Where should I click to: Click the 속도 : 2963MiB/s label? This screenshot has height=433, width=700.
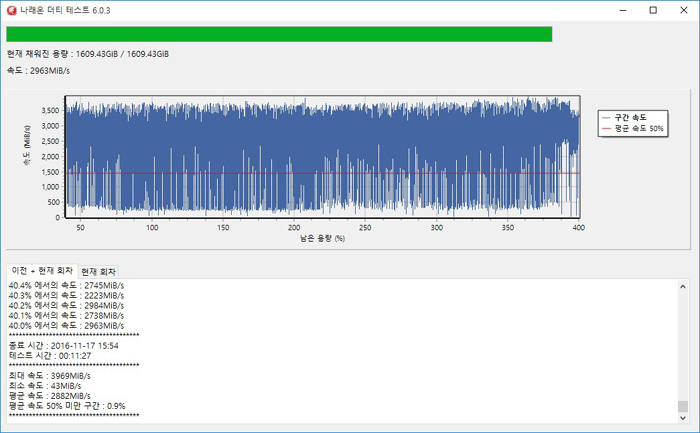click(38, 71)
